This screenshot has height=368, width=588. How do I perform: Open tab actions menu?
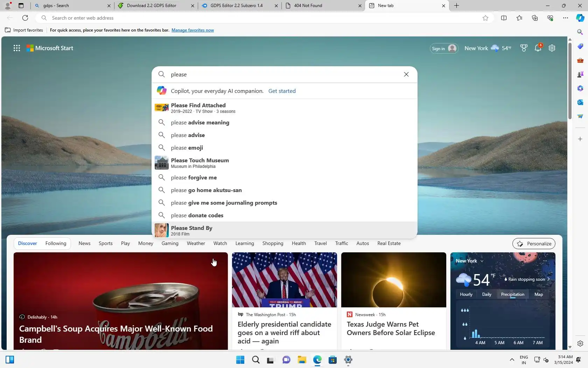[x=21, y=6]
